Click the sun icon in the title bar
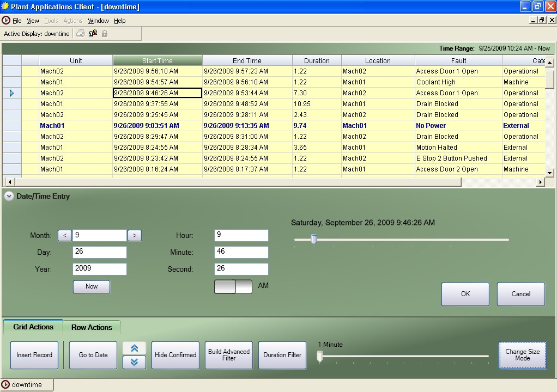This screenshot has width=557, height=392. (x=5, y=7)
